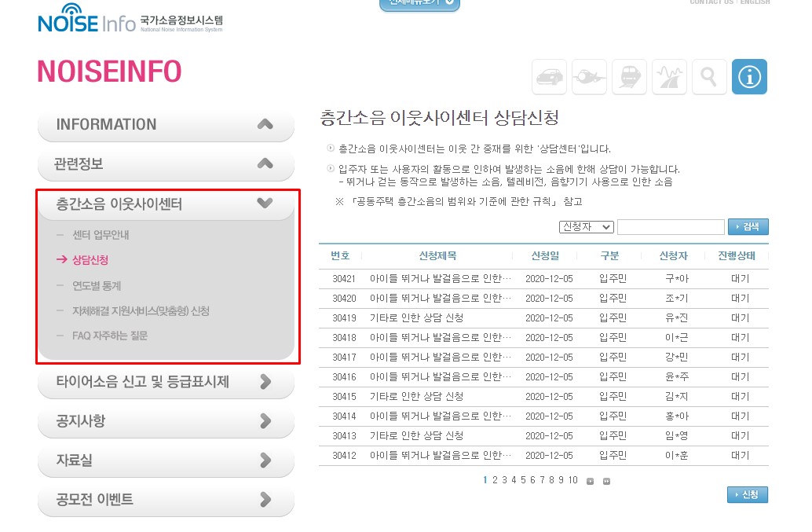This screenshot has height=532, width=812.
Task: Click the 신청제목 column header
Action: tap(437, 256)
